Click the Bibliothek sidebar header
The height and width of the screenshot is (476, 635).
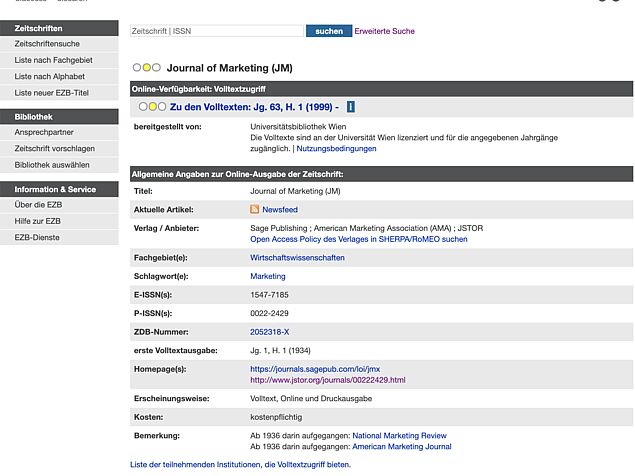point(59,117)
